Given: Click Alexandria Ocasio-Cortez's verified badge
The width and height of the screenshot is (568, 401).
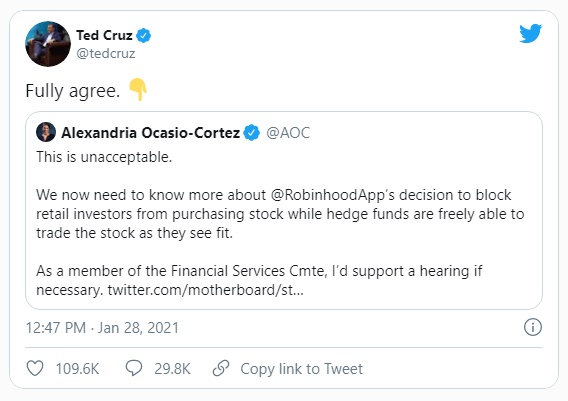Looking at the screenshot, I should (x=252, y=133).
